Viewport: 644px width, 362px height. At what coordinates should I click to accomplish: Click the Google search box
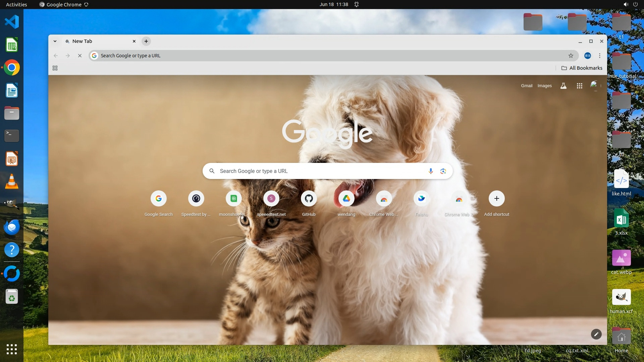click(x=319, y=171)
